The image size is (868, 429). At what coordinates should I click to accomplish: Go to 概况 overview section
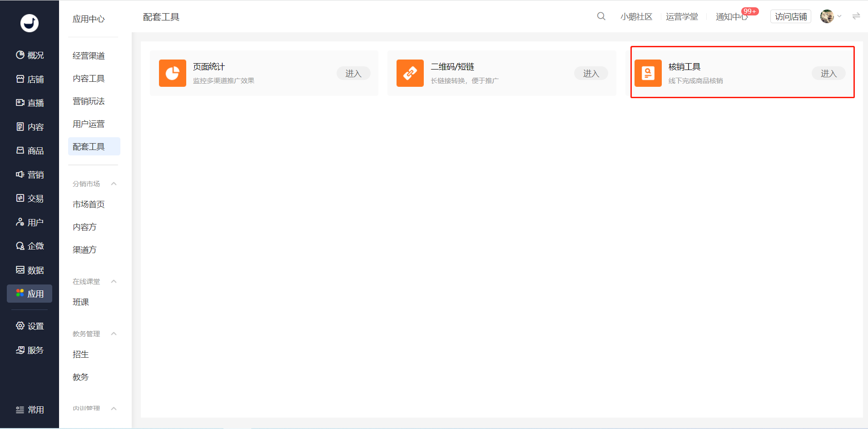[x=30, y=55]
